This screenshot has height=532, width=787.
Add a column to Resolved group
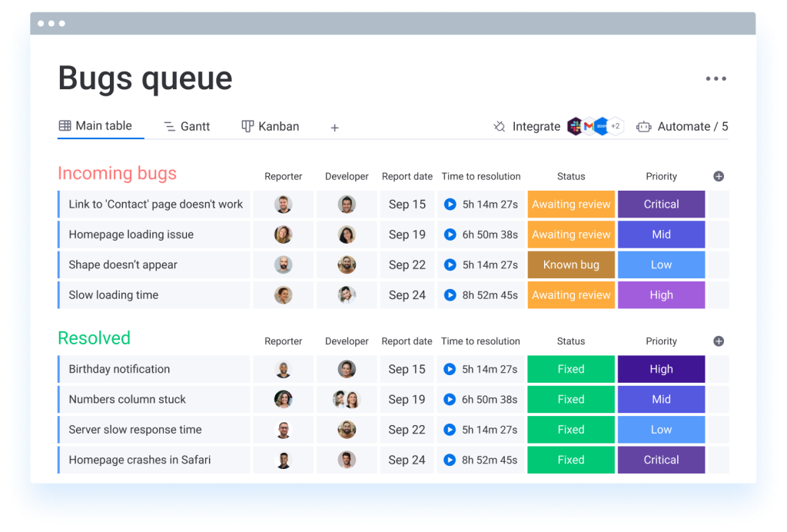pos(719,341)
